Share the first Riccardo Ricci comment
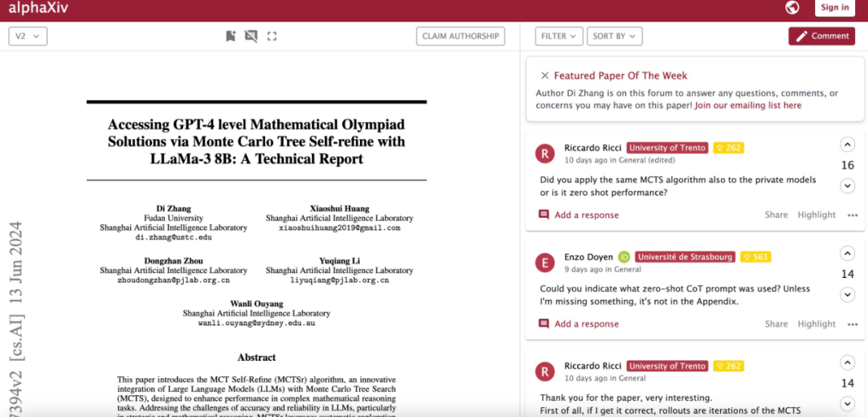The height and width of the screenshot is (417, 868). pos(776,215)
